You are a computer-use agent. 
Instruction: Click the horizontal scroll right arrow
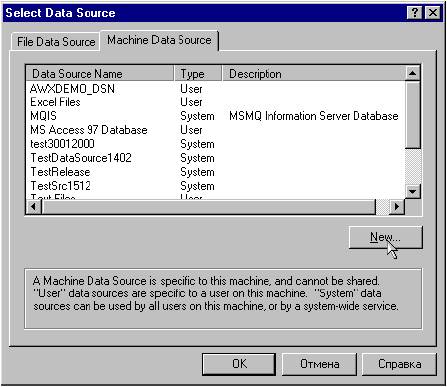[397, 207]
